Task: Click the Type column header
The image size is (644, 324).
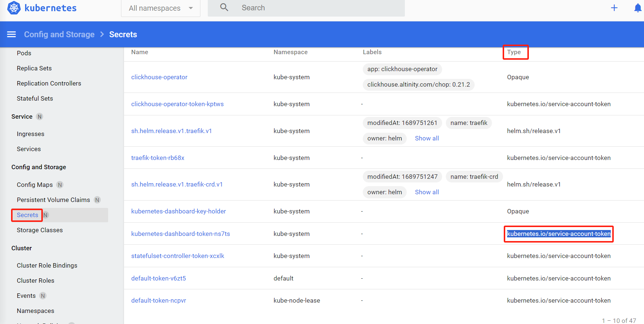Action: [514, 52]
